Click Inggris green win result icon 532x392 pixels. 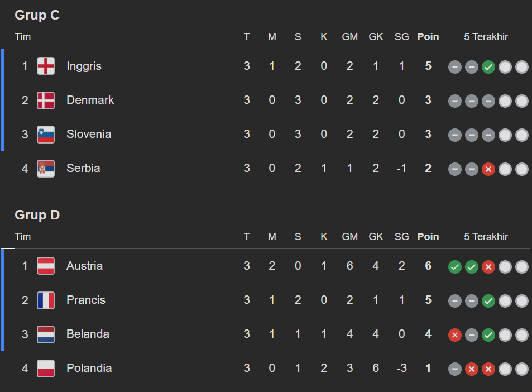click(x=488, y=67)
